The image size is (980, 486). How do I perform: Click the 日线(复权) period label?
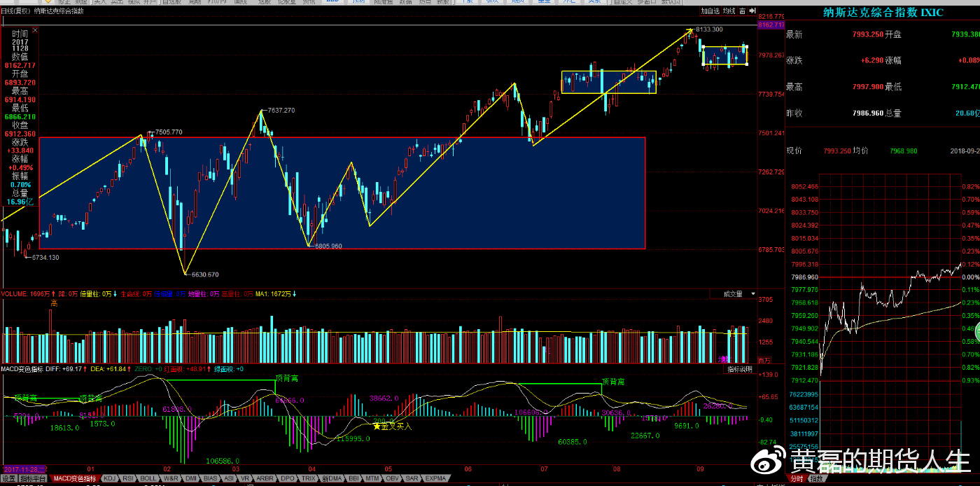pos(15,11)
